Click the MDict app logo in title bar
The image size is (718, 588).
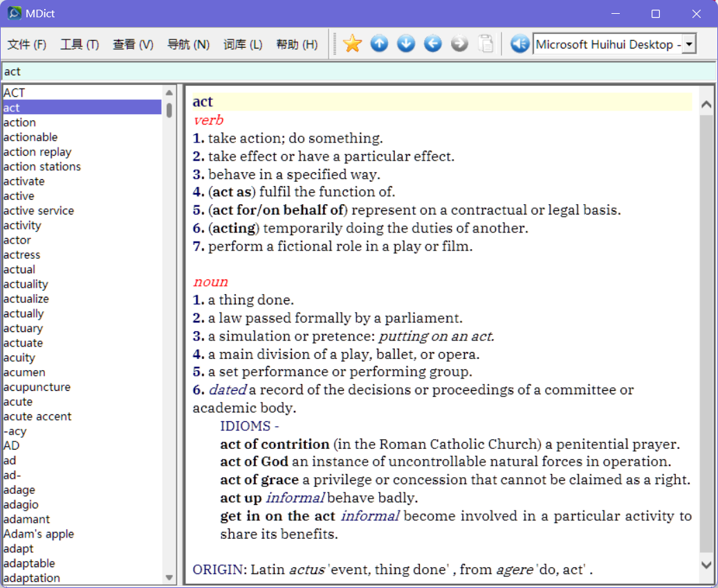pos(15,13)
